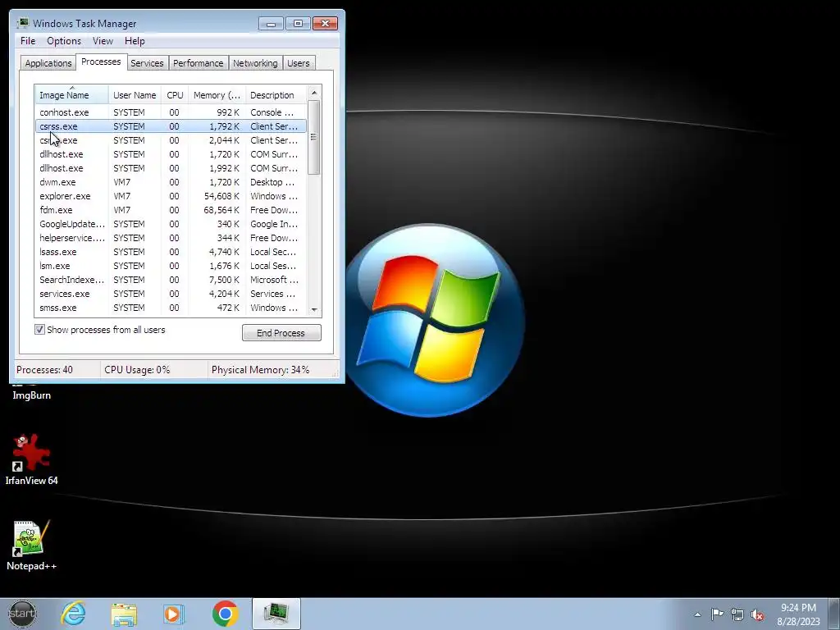Sort by the Description column header
Screen dimensions: 840x630
tap(276, 95)
